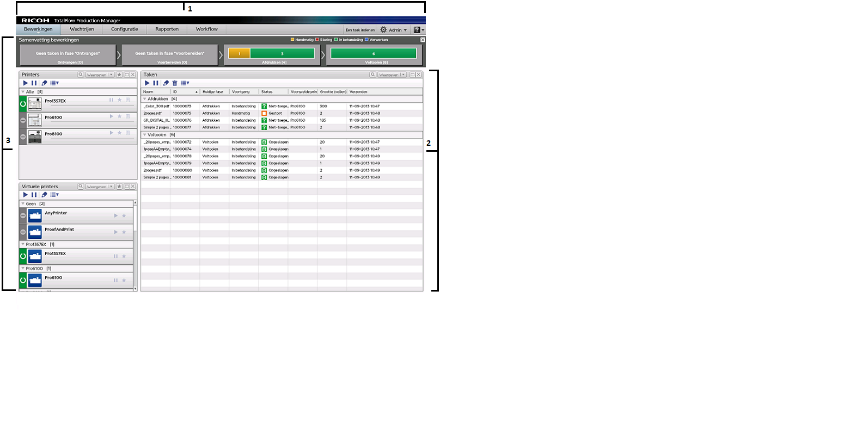The image size is (868, 421).
Task: Search within the Taken panel
Action: click(x=373, y=75)
